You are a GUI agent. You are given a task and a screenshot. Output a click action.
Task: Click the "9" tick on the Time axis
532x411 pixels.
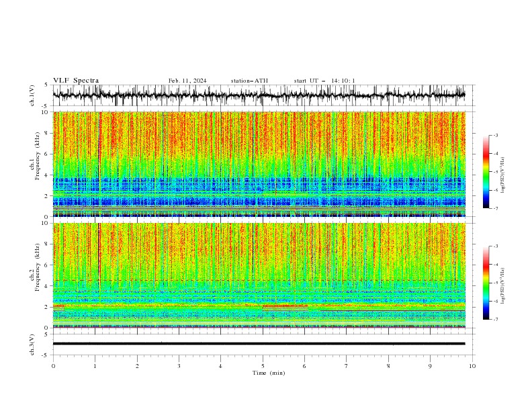430,366
